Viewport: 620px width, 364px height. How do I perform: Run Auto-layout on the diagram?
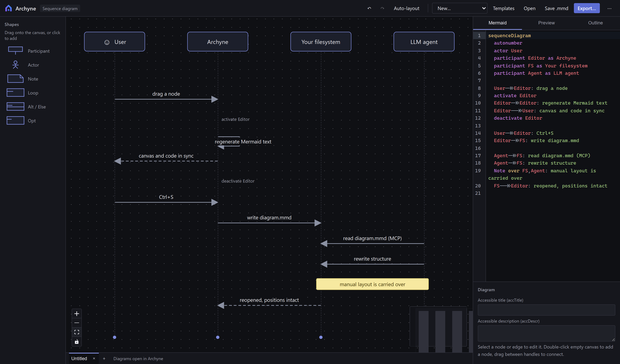[x=406, y=8]
